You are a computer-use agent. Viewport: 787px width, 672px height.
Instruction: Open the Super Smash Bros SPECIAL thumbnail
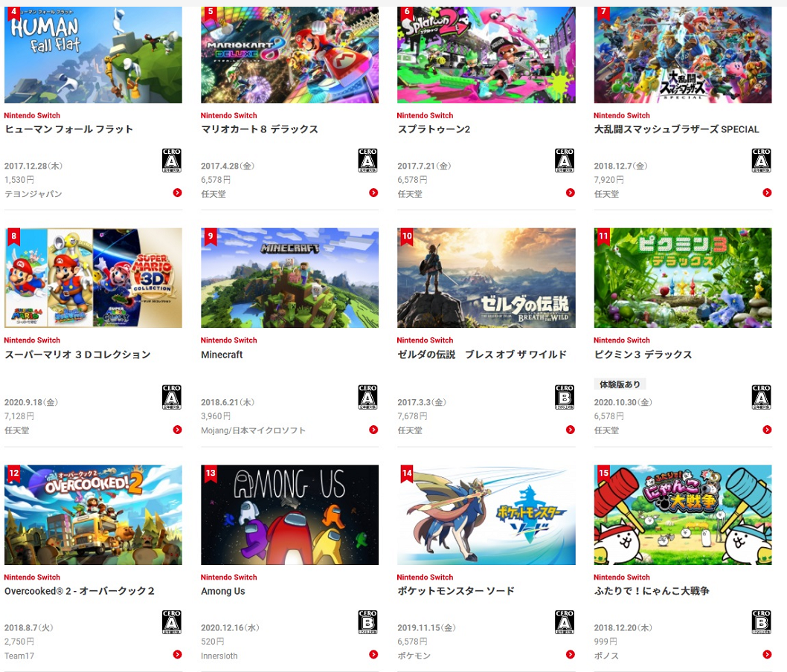click(x=683, y=55)
